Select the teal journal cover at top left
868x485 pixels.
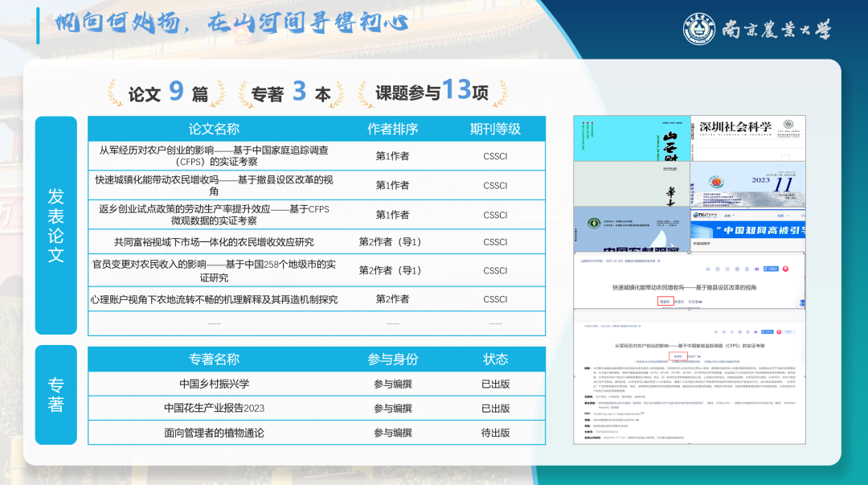[631, 138]
